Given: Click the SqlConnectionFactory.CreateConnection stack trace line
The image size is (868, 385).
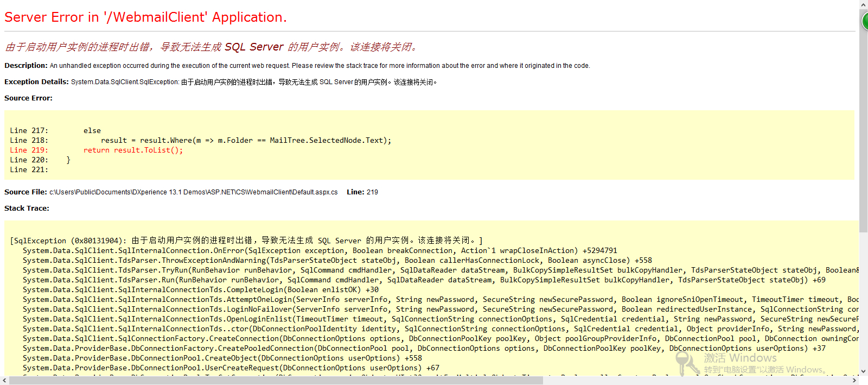Looking at the screenshot, I should click(x=441, y=339).
